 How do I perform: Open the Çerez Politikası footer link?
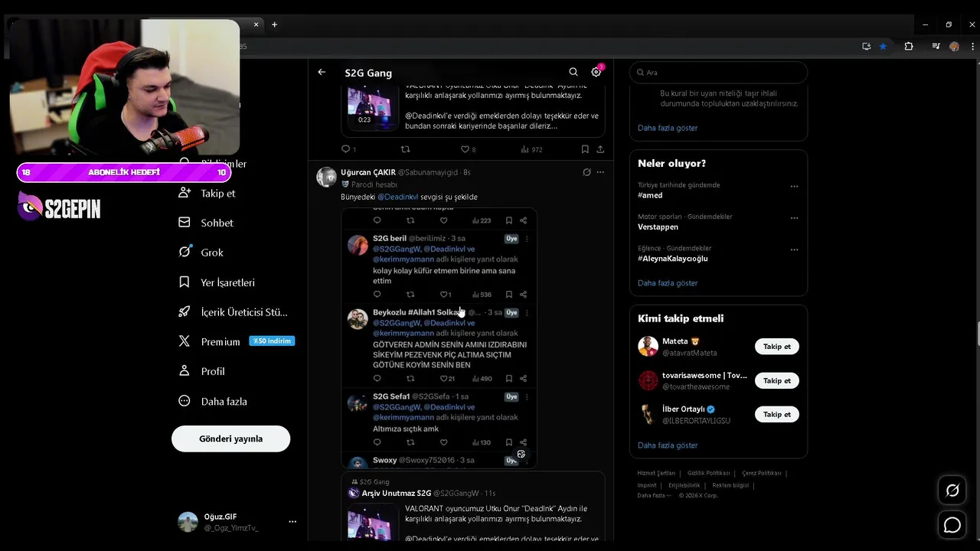tap(761, 473)
